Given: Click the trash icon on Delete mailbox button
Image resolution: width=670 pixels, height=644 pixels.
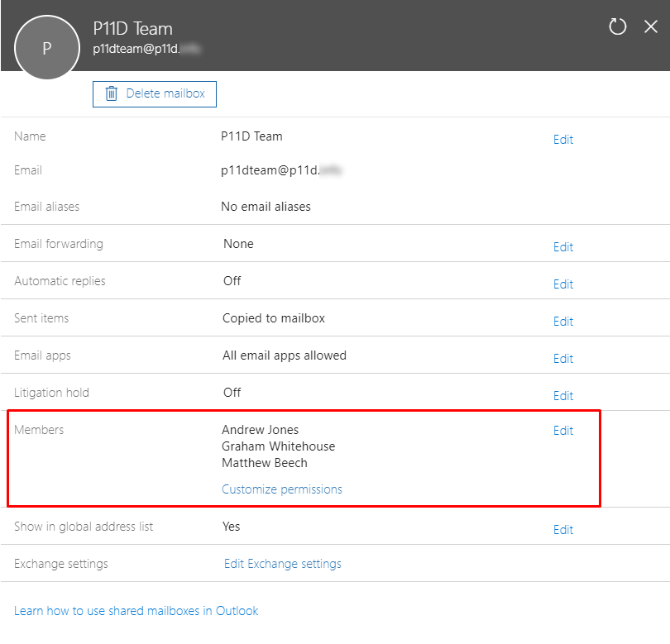Looking at the screenshot, I should (112, 94).
